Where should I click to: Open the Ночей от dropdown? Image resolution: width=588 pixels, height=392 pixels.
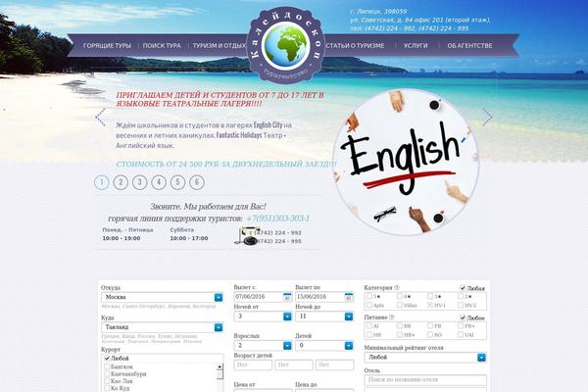tap(263, 317)
